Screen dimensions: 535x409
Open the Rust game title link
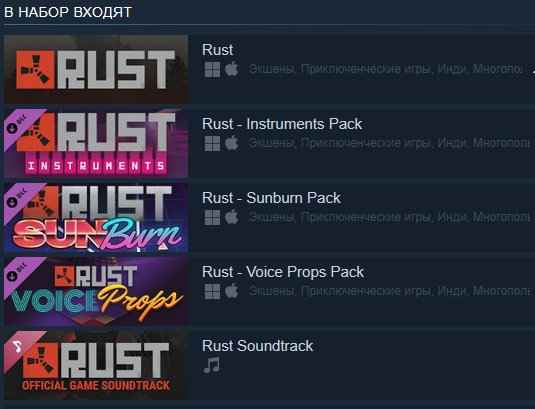(217, 50)
